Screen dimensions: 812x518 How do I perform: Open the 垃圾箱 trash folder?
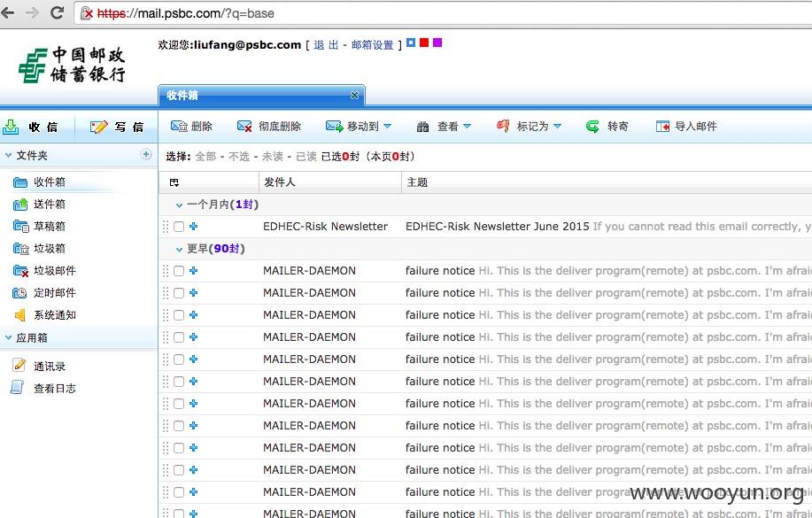pos(39,249)
